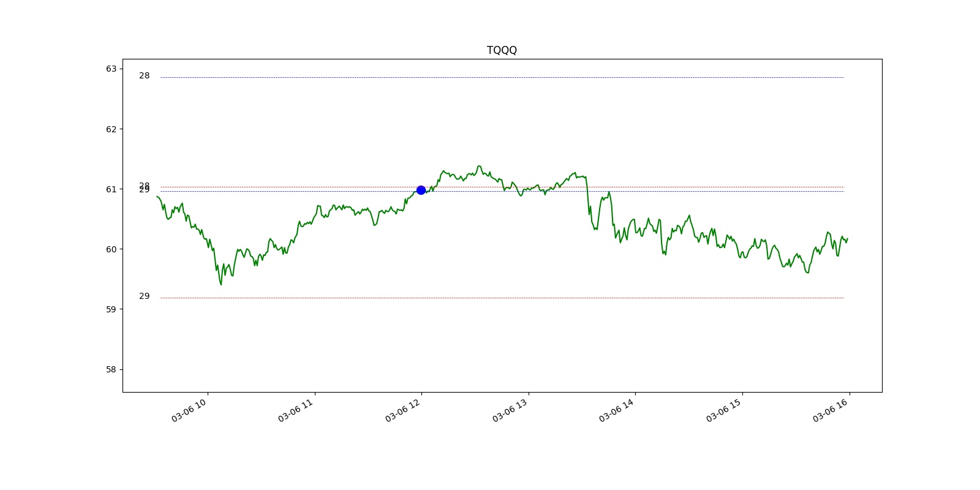Click the blue marker dot on the price line
Image resolution: width=980 pixels, height=490 pixels.
(x=421, y=190)
